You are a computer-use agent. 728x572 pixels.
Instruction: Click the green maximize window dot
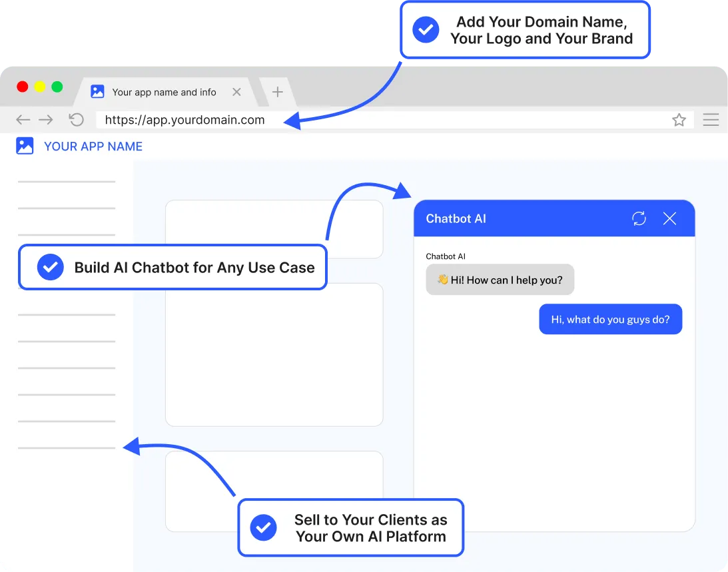pyautogui.click(x=57, y=87)
